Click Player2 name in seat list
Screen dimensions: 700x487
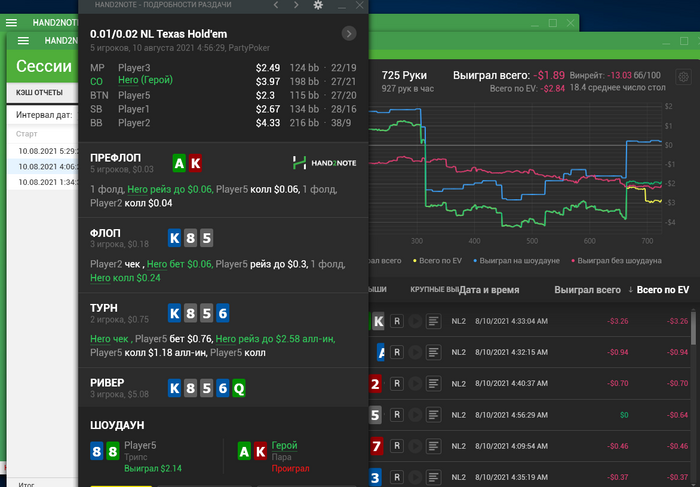pyautogui.click(x=134, y=123)
